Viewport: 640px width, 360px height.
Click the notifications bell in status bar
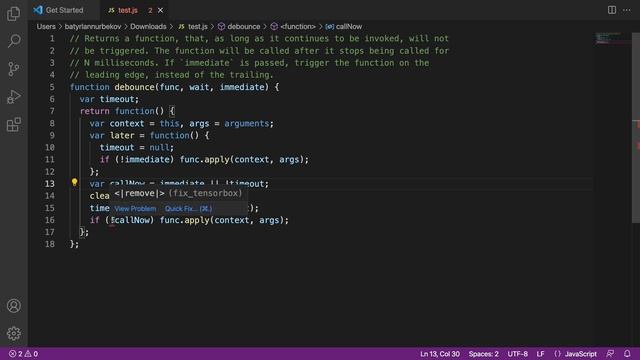tap(627, 354)
